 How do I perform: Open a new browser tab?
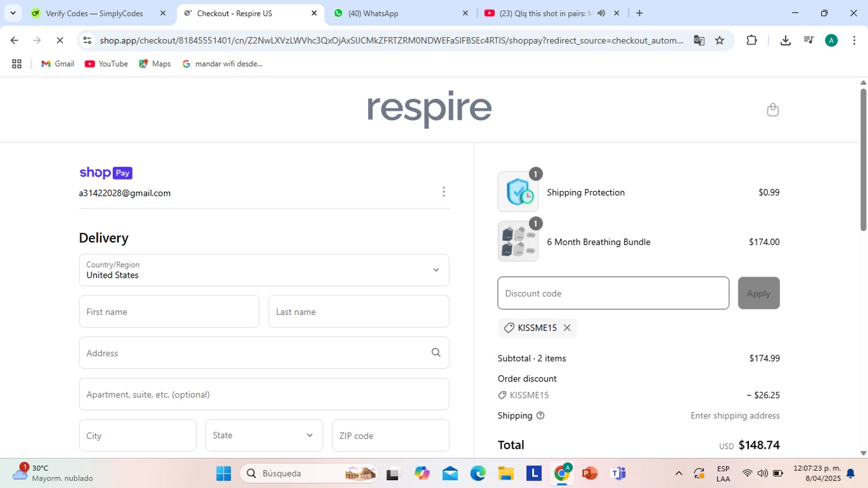pos(639,13)
